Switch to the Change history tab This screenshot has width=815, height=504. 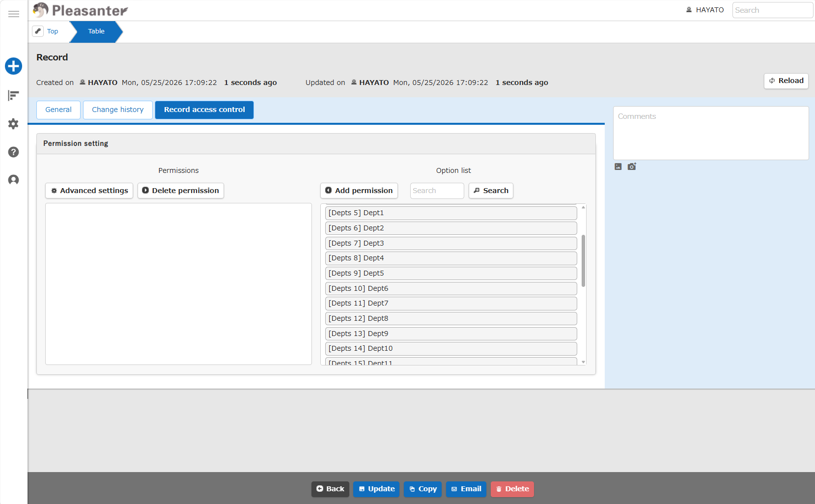click(118, 110)
